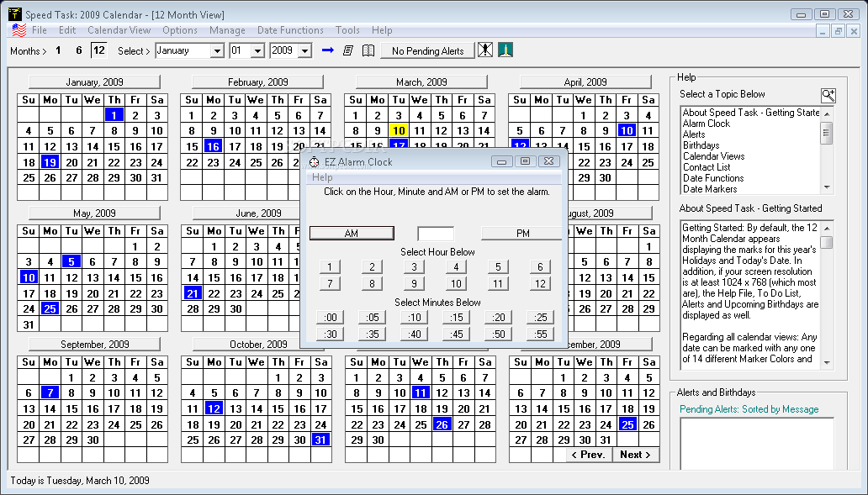Viewport: 868px width, 495px height.
Task: Set alarm minutes to :30
Action: [x=330, y=334]
